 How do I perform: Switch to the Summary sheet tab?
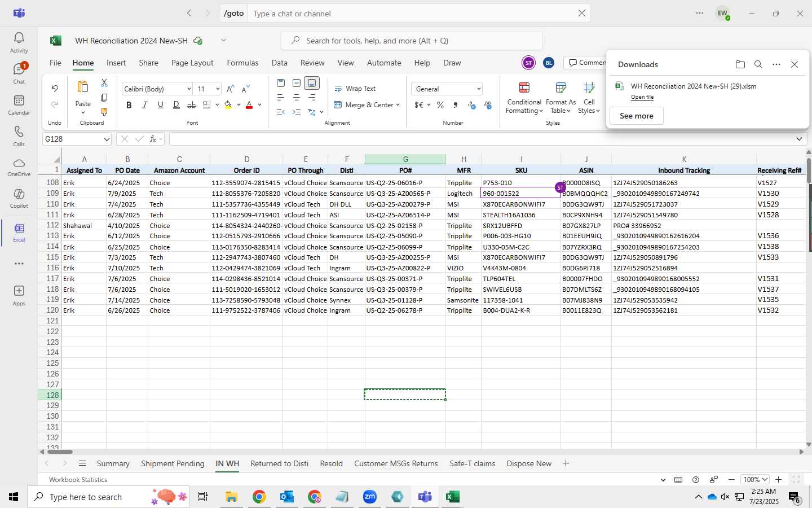click(113, 463)
